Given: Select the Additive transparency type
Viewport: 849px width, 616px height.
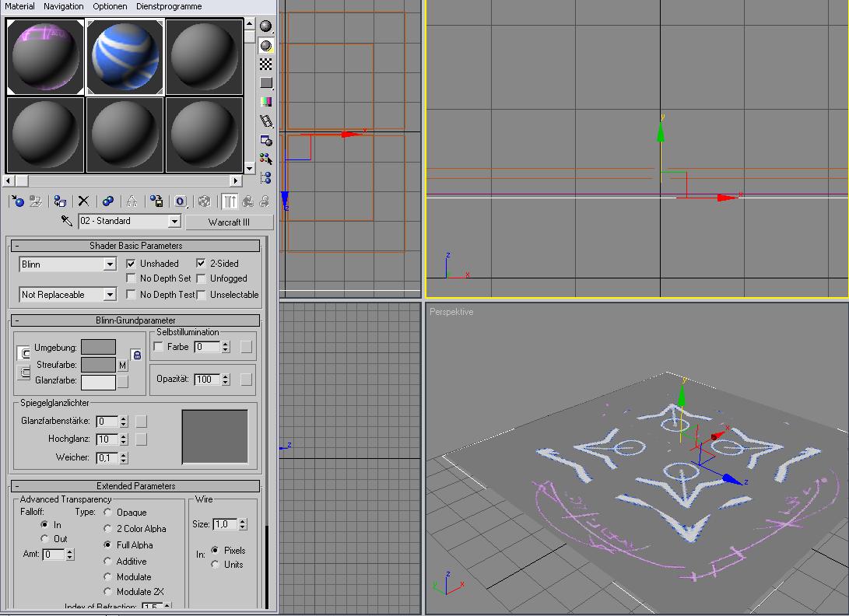Looking at the screenshot, I should [x=107, y=562].
